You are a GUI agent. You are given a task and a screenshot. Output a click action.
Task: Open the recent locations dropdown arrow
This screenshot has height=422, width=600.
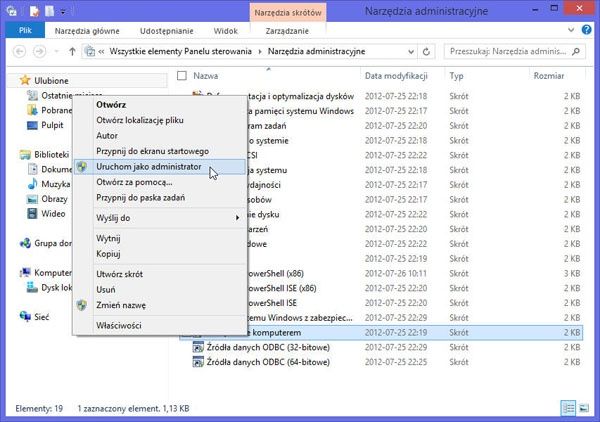57,51
